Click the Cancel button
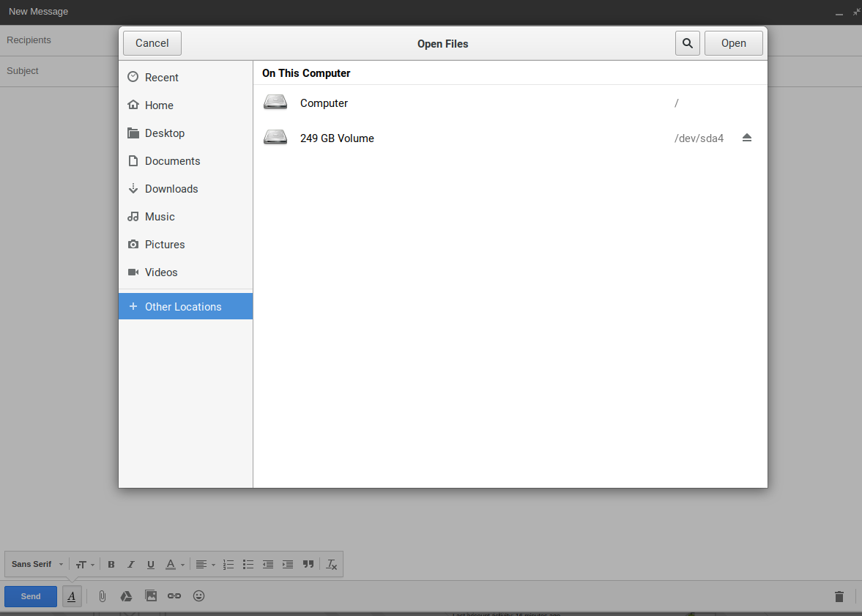The image size is (862, 616). (x=152, y=43)
